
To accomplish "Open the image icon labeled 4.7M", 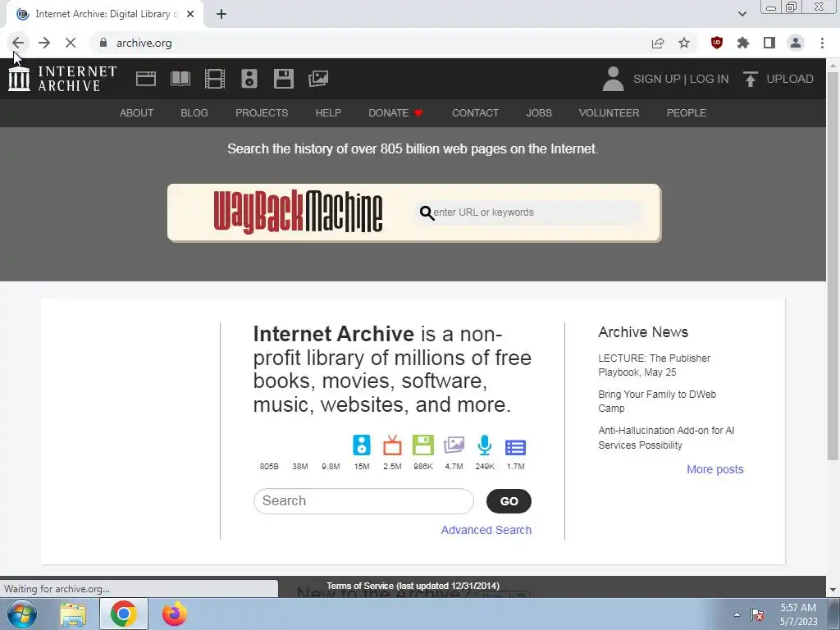I will click(454, 445).
